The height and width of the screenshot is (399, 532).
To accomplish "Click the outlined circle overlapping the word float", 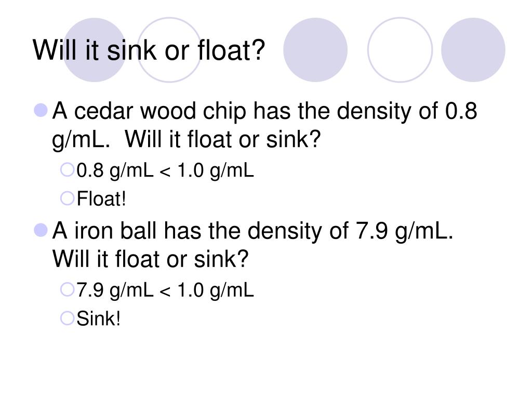I will [x=169, y=50].
